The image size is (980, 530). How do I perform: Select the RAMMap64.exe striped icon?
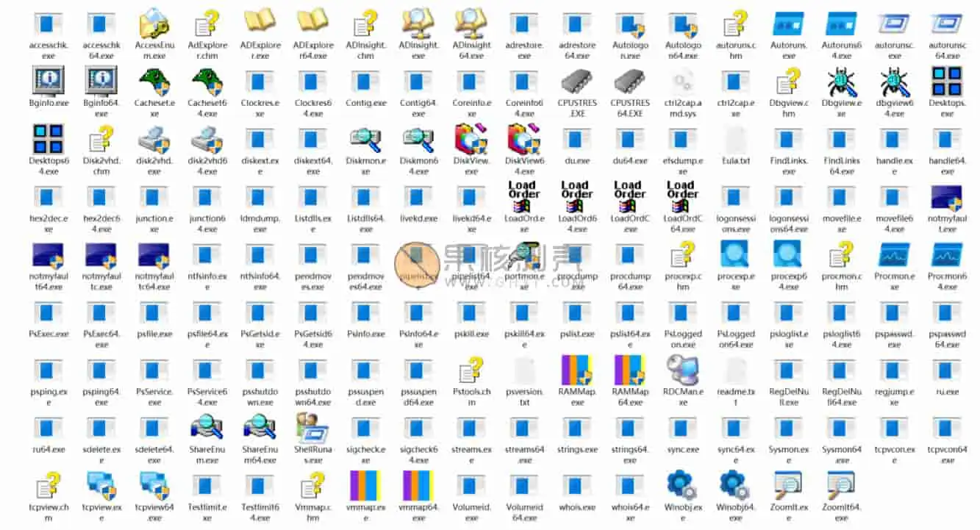(x=630, y=370)
